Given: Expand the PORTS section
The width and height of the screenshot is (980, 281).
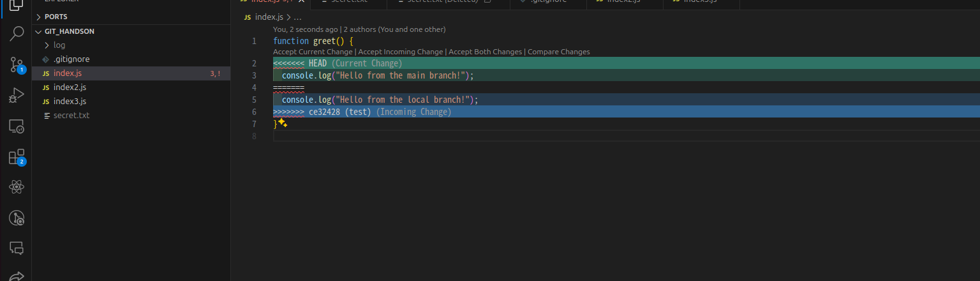Looking at the screenshot, I should pyautogui.click(x=131, y=17).
